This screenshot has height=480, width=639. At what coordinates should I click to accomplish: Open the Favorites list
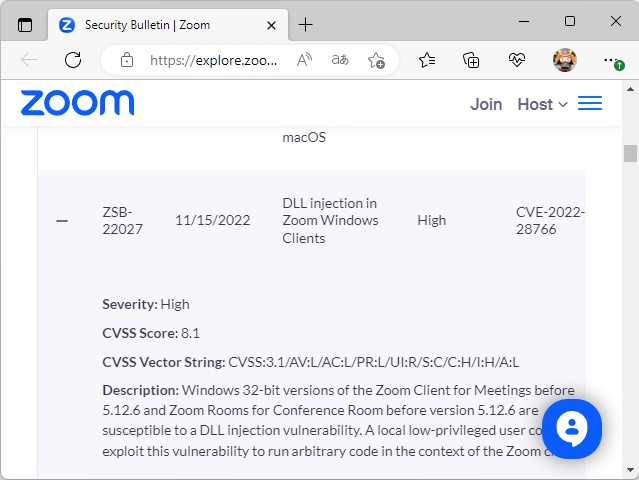pos(427,60)
